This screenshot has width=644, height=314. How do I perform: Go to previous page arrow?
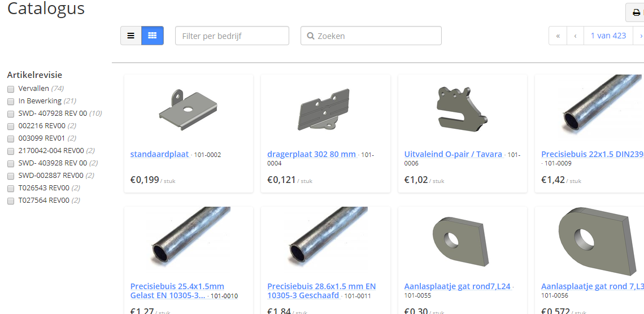tap(576, 36)
